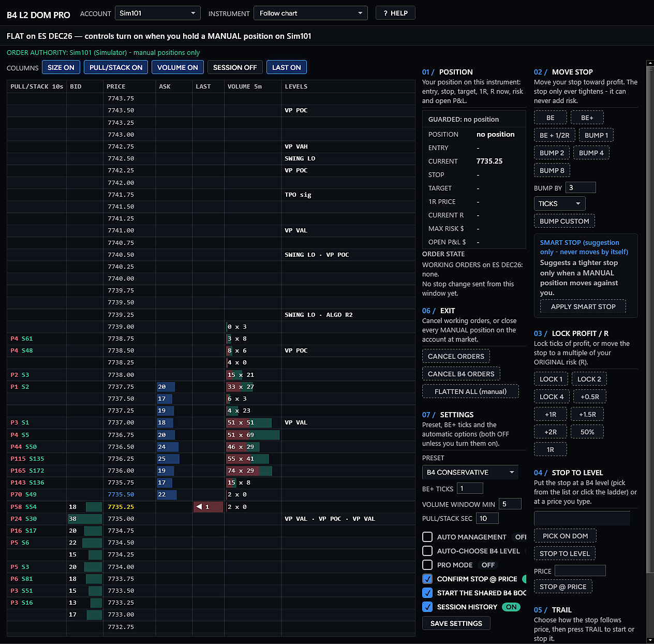Click the 1R lock profit button
This screenshot has height=644, width=654.
tap(551, 449)
